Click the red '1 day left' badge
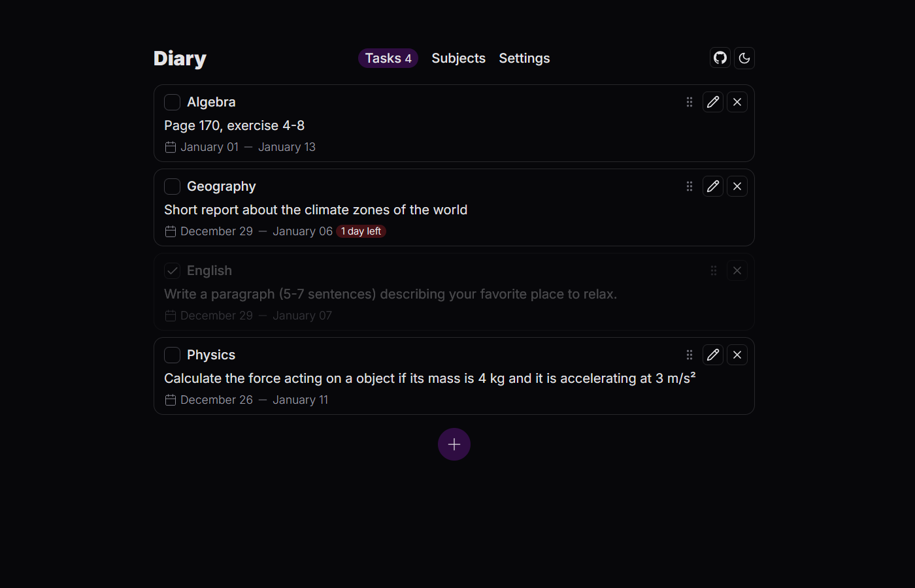The image size is (915, 588). [x=361, y=231]
